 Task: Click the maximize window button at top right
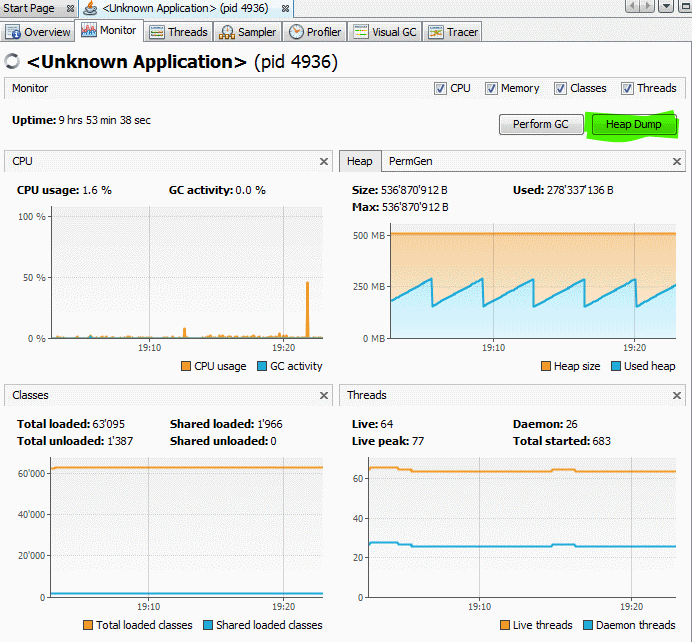click(684, 6)
